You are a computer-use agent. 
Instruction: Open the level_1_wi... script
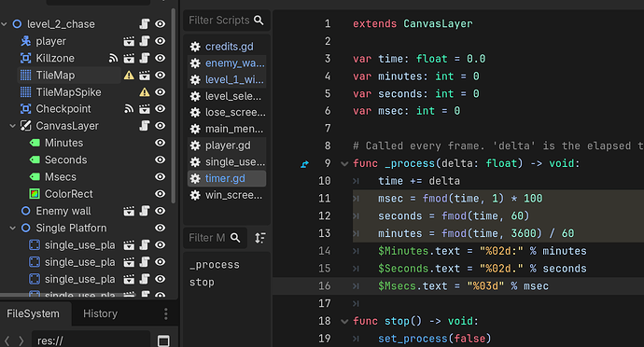click(227, 79)
